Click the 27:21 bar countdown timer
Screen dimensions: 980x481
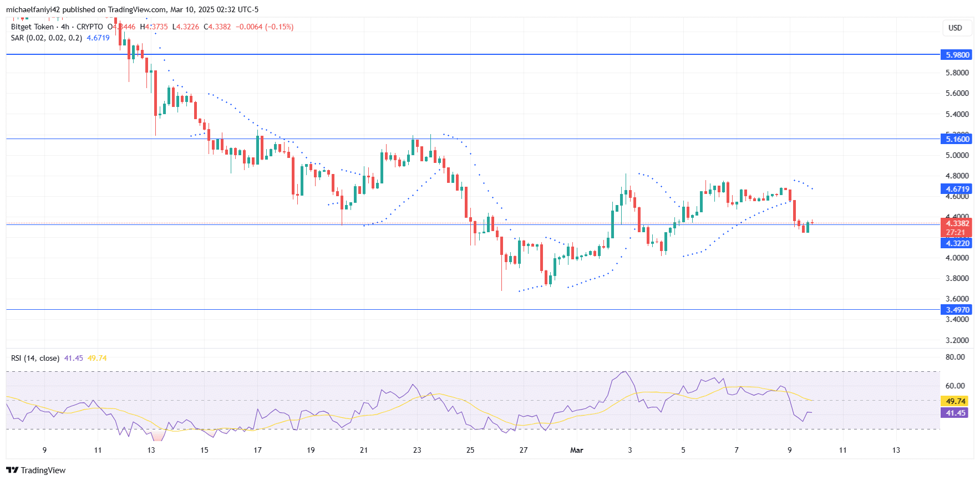957,232
